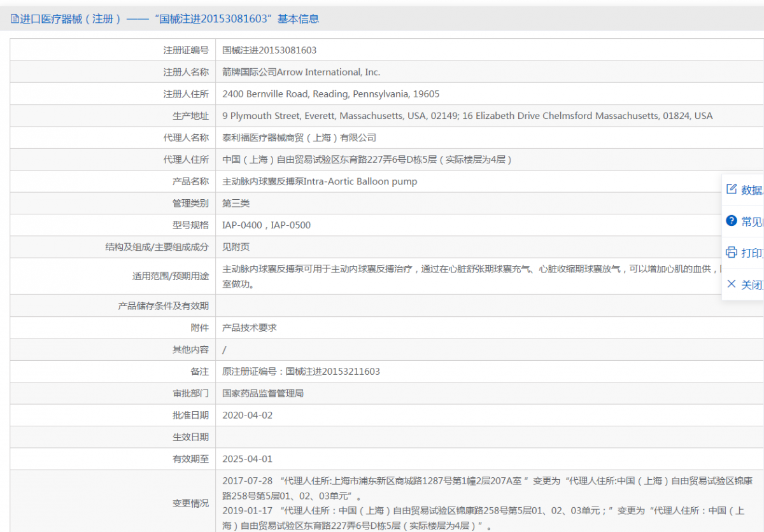Click the 生产地址 row label
Viewport: 764px width, 532px height.
click(x=190, y=116)
